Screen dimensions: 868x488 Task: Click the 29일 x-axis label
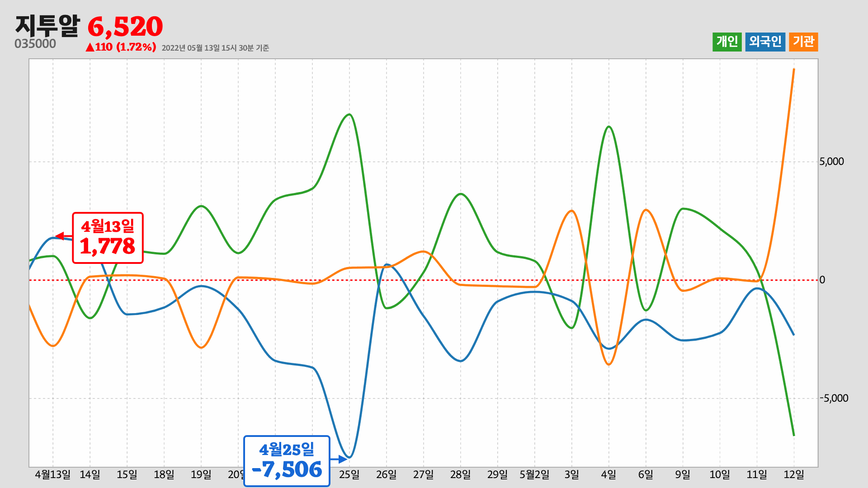pyautogui.click(x=498, y=474)
